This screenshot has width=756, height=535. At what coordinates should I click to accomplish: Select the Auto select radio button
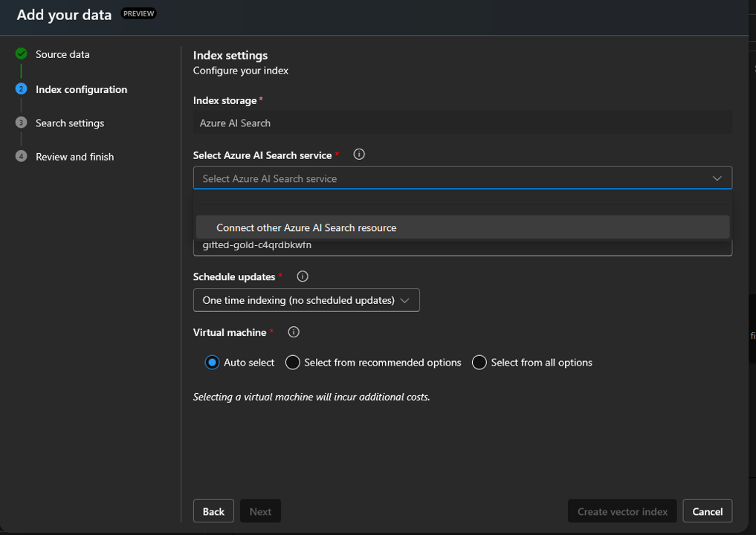click(x=211, y=362)
